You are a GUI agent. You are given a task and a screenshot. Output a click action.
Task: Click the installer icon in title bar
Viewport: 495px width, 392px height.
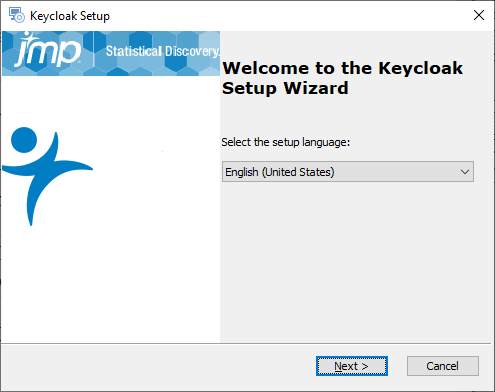pyautogui.click(x=16, y=15)
